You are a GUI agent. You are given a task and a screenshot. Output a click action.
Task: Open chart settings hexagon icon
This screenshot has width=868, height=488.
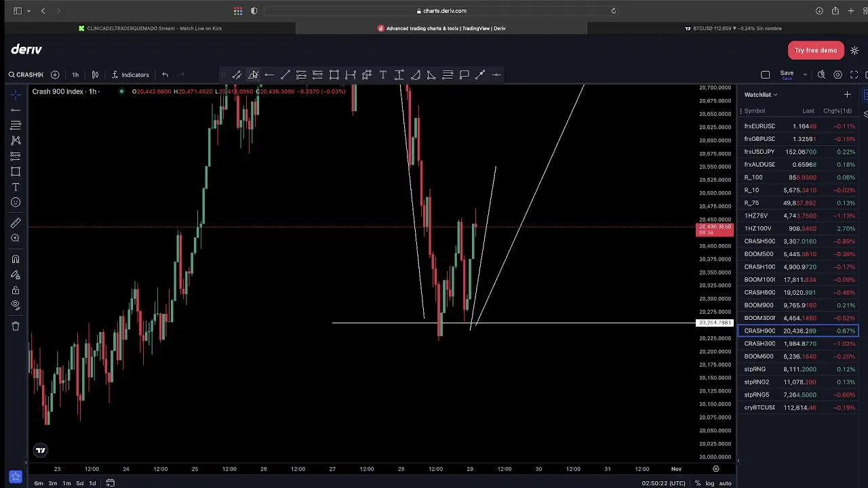[x=838, y=75]
